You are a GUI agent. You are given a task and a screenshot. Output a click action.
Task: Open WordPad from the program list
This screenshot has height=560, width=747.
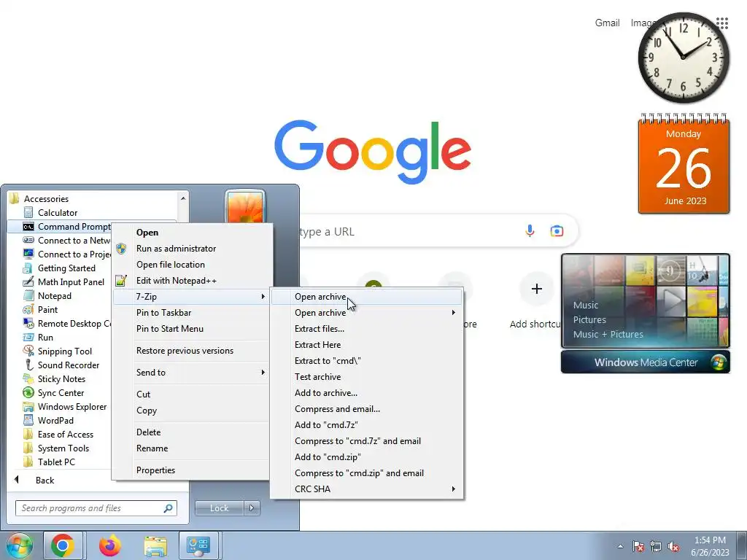(55, 420)
